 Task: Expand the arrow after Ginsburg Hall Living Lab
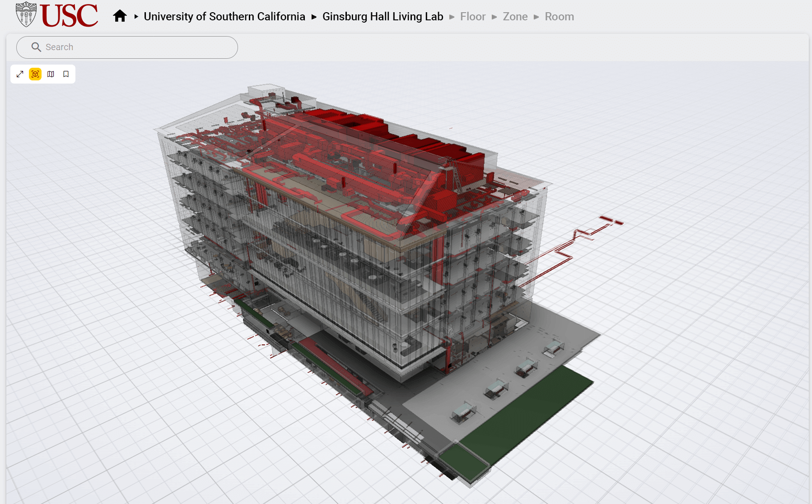(452, 17)
